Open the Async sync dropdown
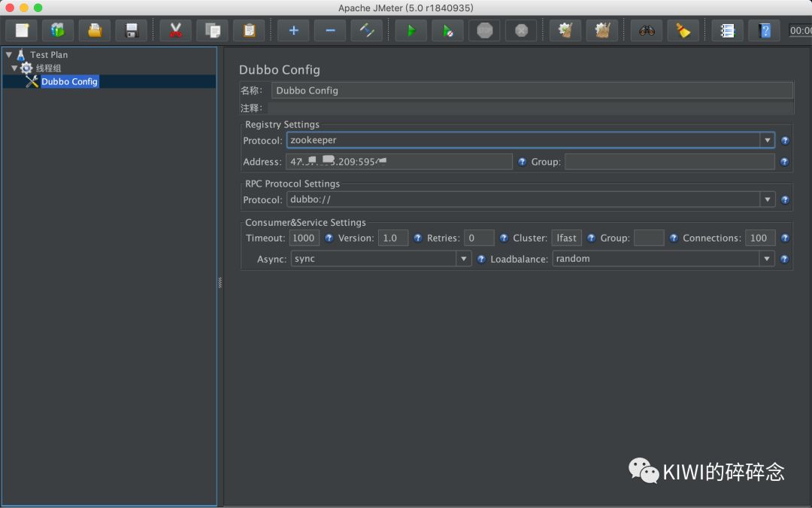 coord(380,259)
